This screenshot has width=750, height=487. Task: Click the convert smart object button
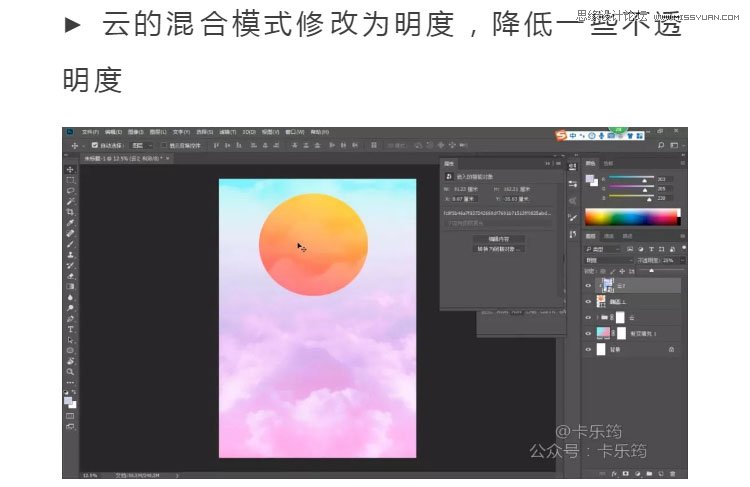[498, 249]
